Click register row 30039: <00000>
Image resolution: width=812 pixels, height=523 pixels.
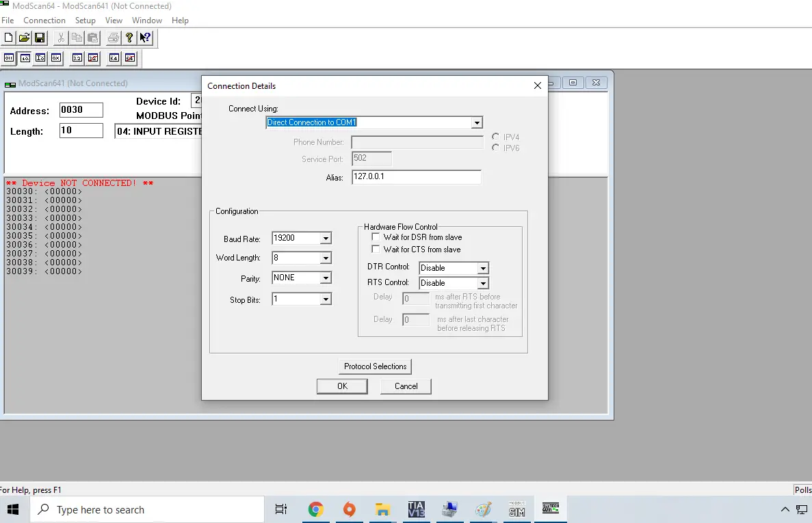[x=44, y=271]
